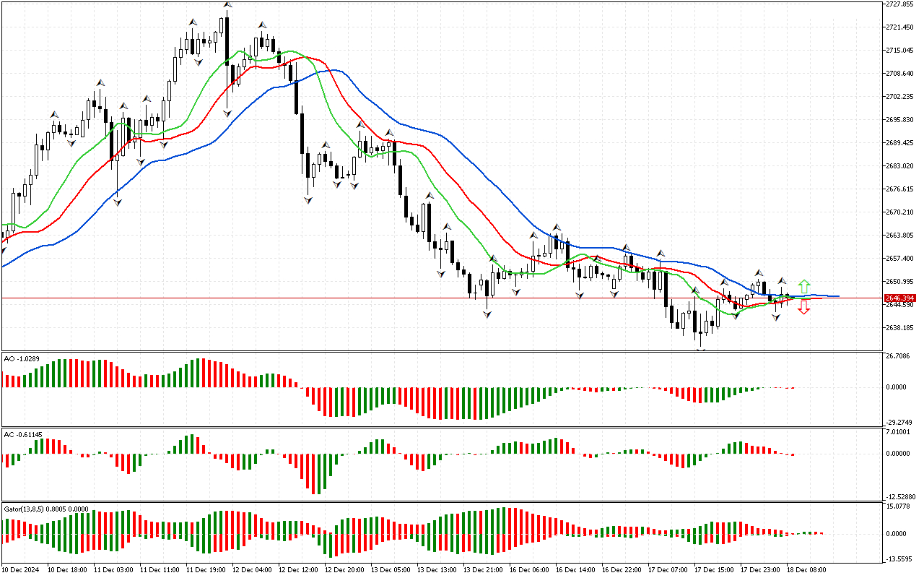Click the -12.52880 value on AC scale
The width and height of the screenshot is (924, 578).
[x=901, y=497]
